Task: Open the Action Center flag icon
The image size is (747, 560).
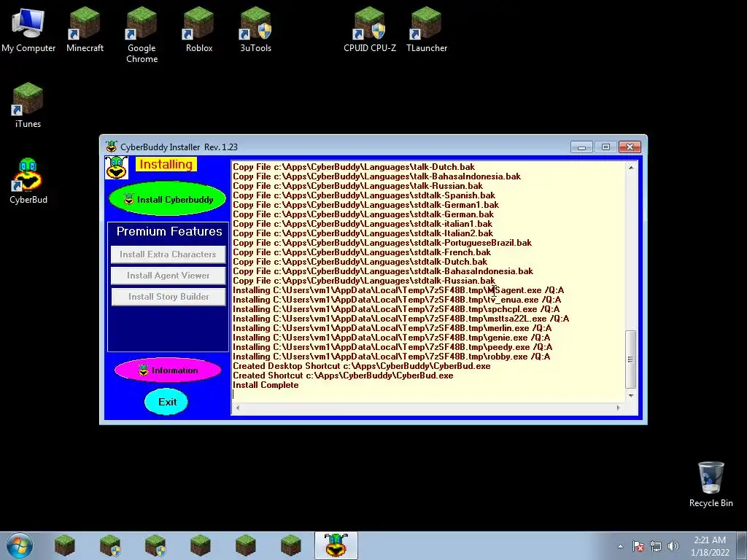Action: (638, 546)
